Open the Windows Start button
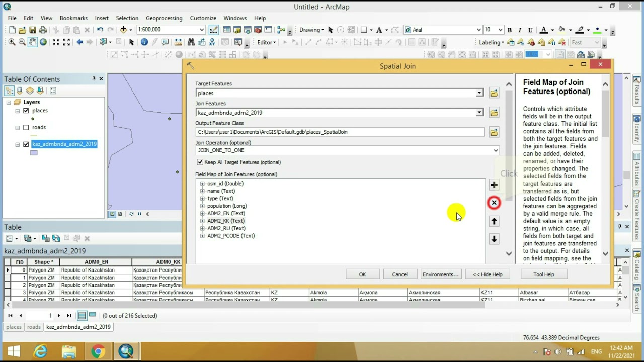The image size is (644, 362). 14,351
